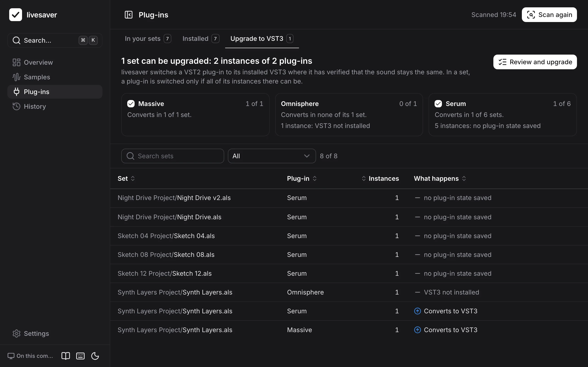Open keyboard shortcuts icon
This screenshot has height=367, width=588.
[80, 356]
